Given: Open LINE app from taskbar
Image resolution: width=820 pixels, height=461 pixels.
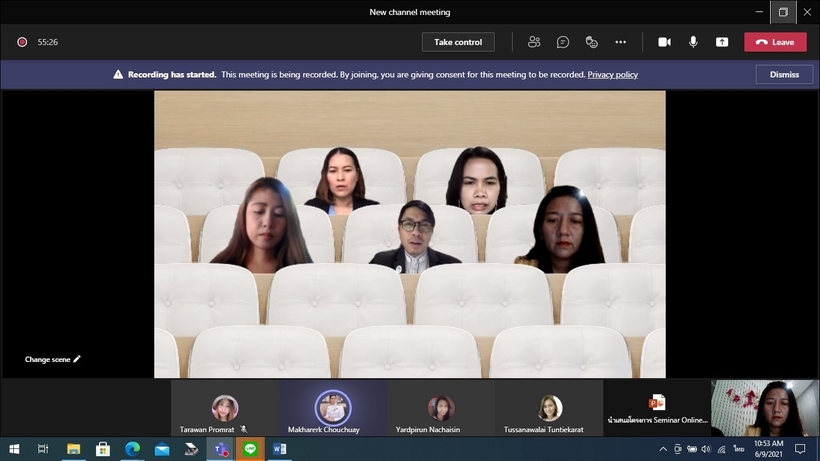Looking at the screenshot, I should pos(250,449).
